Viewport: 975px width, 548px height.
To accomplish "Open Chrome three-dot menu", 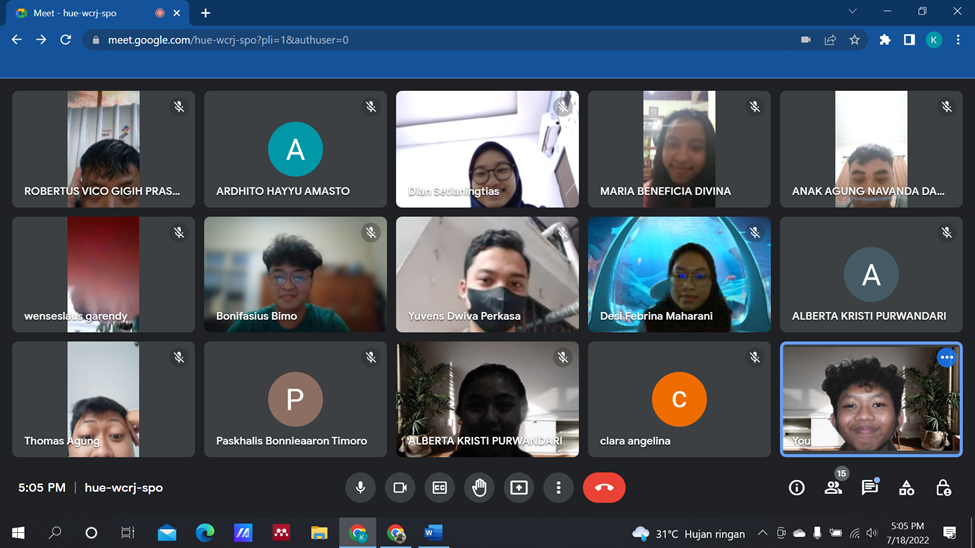I will coord(958,40).
